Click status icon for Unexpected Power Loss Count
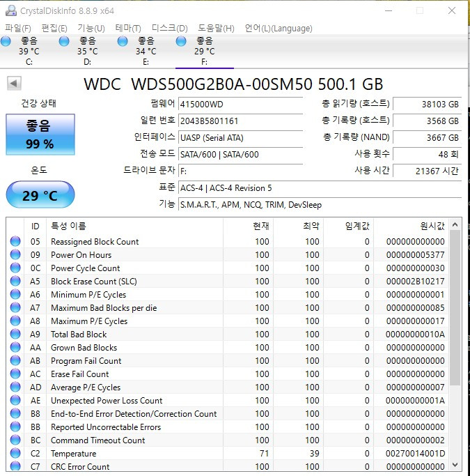 (x=15, y=400)
